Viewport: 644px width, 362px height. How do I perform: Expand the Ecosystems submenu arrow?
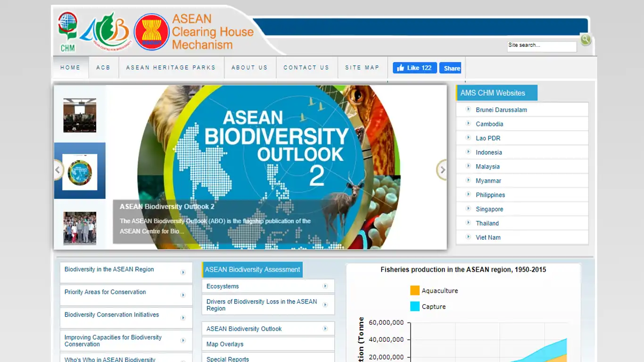click(x=325, y=286)
